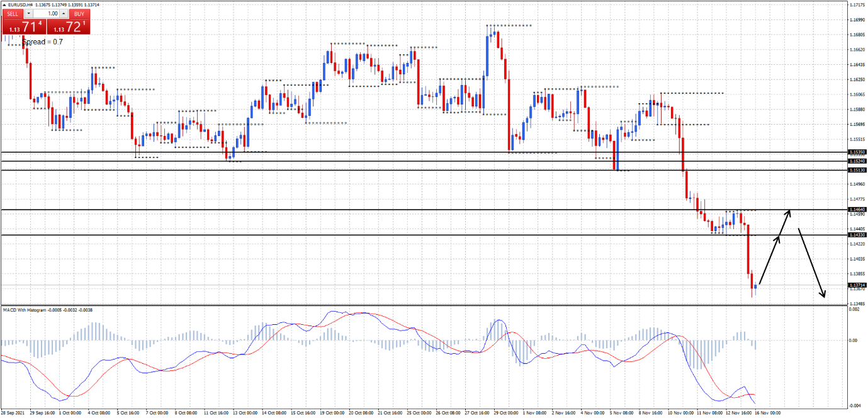Collapse one-click trading panel triangle icon
The height and width of the screenshot is (418, 868).
(x=4, y=5)
